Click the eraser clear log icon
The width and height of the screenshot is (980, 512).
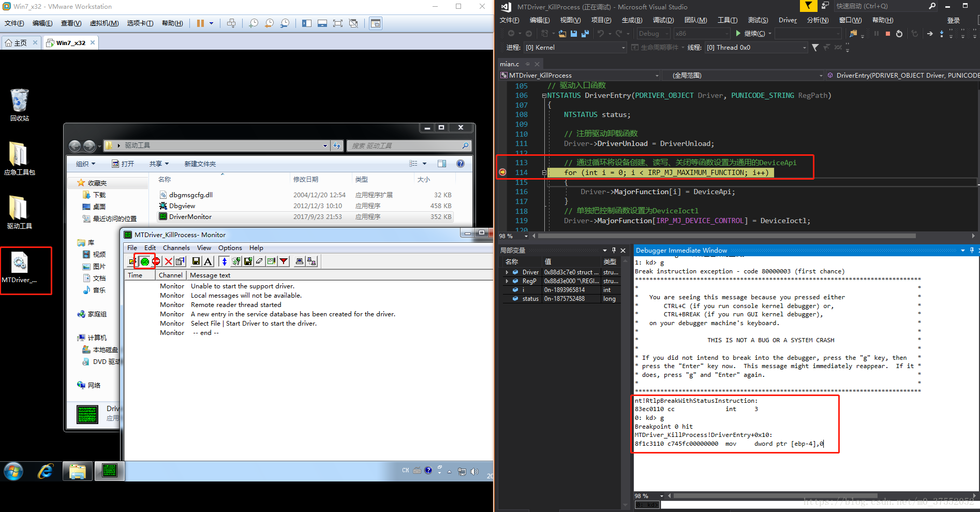[x=260, y=261]
